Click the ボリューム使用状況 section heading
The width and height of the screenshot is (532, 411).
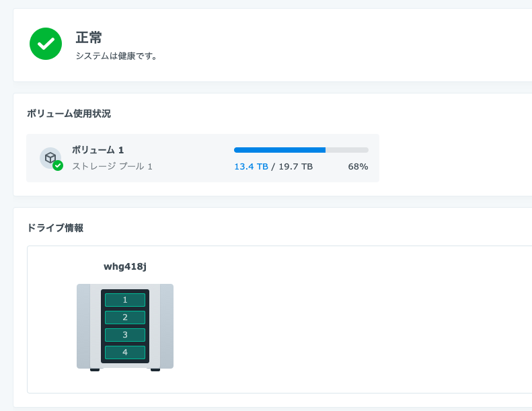pyautogui.click(x=69, y=114)
